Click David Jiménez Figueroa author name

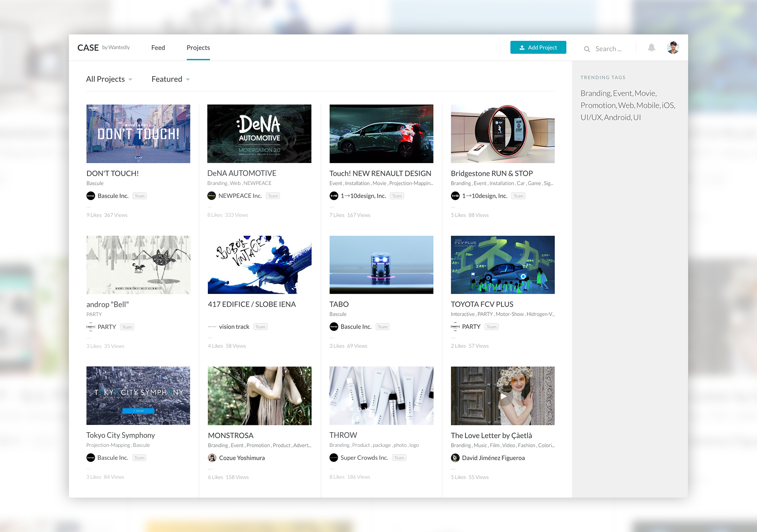pyautogui.click(x=493, y=458)
